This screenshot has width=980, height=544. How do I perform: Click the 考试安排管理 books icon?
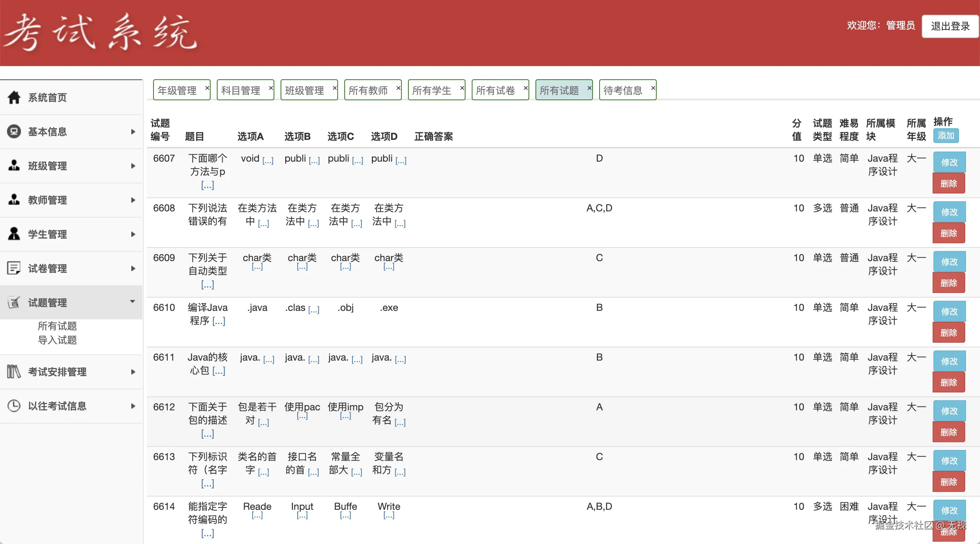14,371
